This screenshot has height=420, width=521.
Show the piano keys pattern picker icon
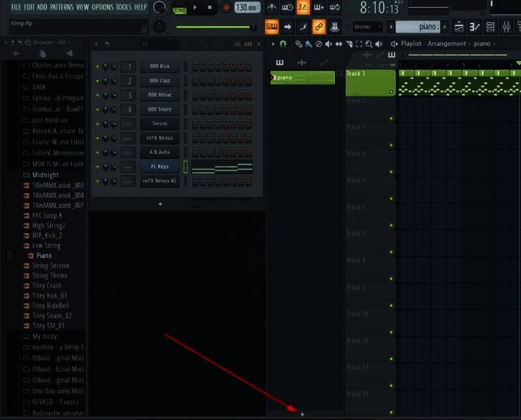[x=280, y=63]
